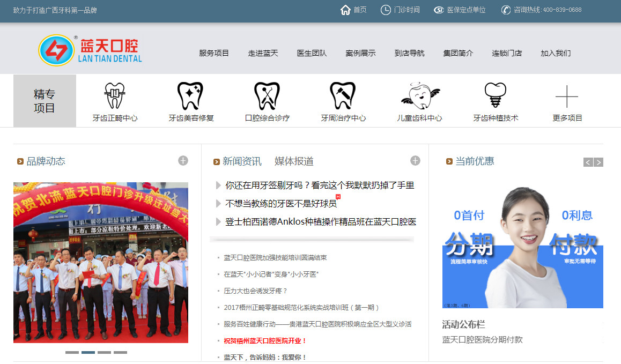This screenshot has height=364, width=621.
Task: Click the 首页 link in top bar
Action: pos(360,10)
